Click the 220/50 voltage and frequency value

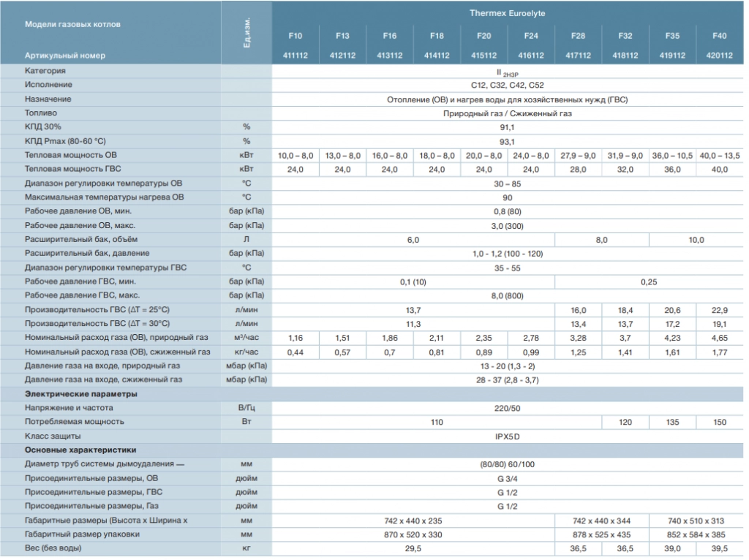508,408
